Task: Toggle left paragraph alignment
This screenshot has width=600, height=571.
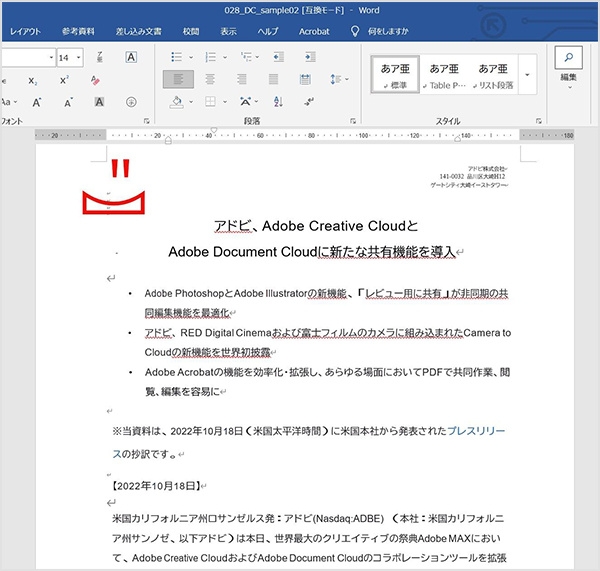Action: point(178,79)
